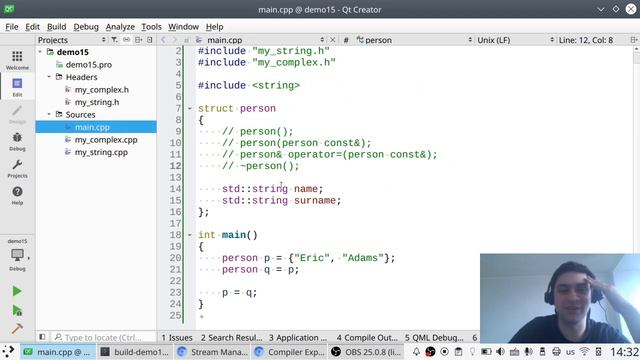Run the project with green play button
Screen dimensions: 640x360
pos(17,291)
